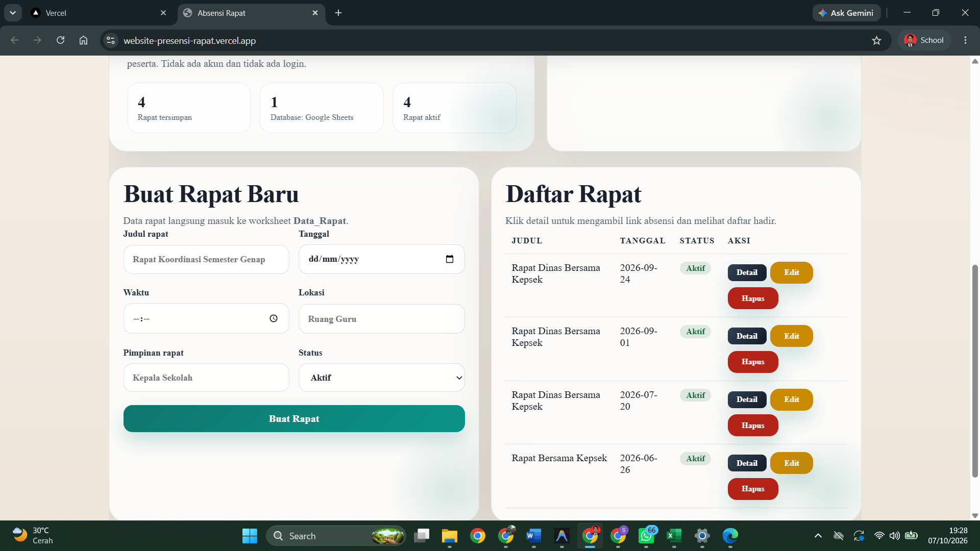Open File Explorer from taskbar
This screenshot has width=980, height=551.
[x=449, y=536]
